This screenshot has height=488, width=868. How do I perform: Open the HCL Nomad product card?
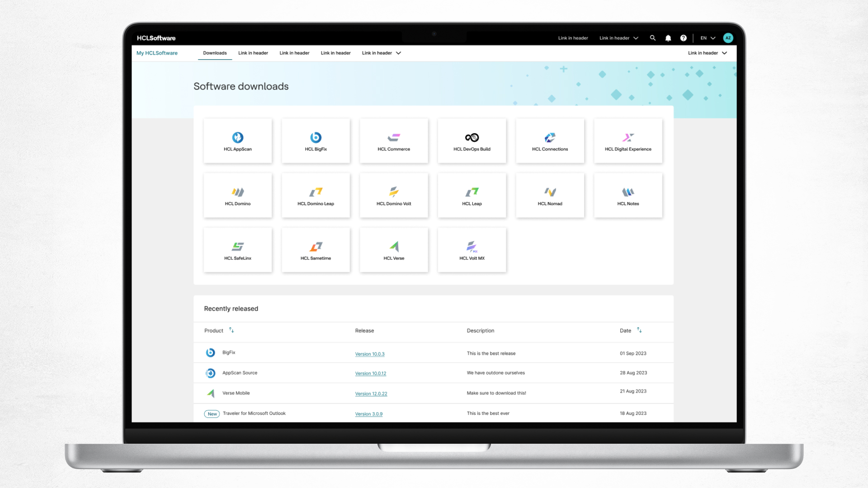[550, 196]
